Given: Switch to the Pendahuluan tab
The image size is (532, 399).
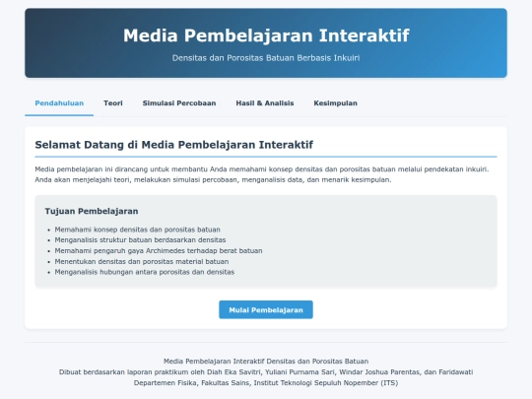Looking at the screenshot, I should (x=59, y=103).
